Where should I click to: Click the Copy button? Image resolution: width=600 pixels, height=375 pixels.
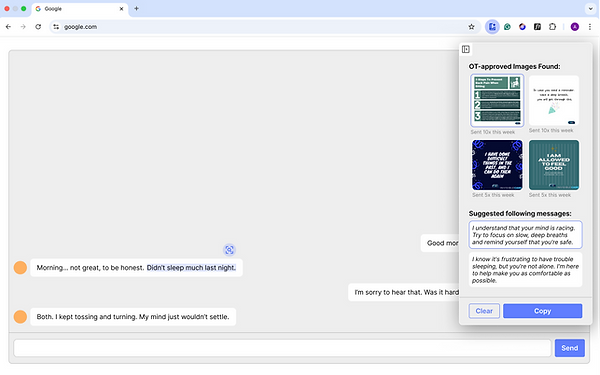(x=543, y=311)
